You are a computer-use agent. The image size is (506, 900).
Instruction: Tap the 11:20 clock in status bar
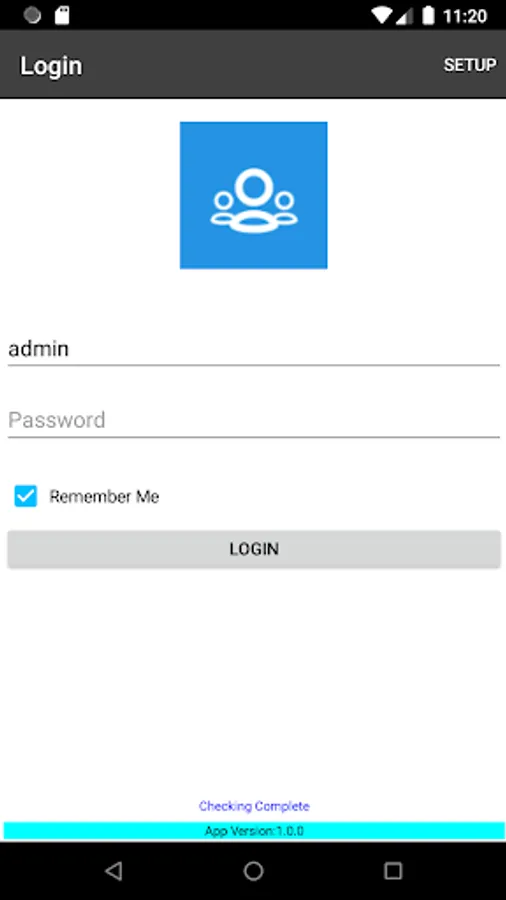pyautogui.click(x=465, y=16)
